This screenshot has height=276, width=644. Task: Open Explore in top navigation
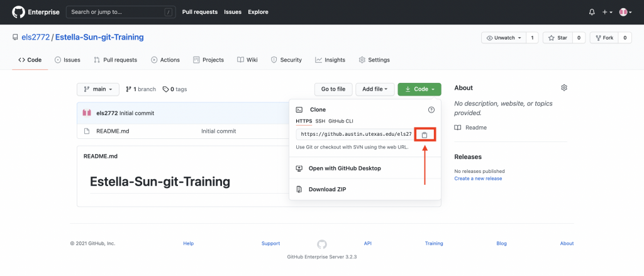click(x=258, y=12)
